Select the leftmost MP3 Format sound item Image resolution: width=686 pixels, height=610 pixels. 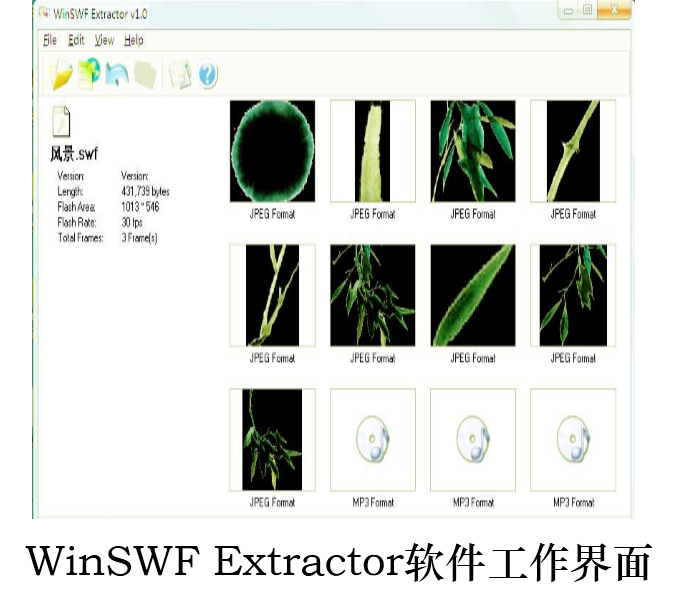(373, 440)
